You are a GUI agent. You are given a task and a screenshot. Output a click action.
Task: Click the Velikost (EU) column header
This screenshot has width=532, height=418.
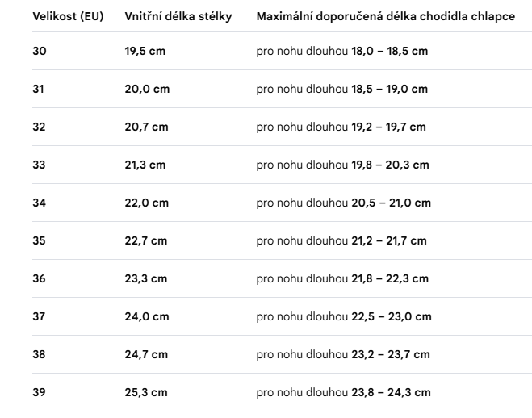68,16
